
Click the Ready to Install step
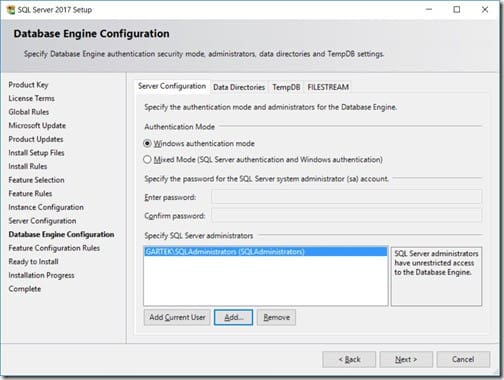coord(33,262)
